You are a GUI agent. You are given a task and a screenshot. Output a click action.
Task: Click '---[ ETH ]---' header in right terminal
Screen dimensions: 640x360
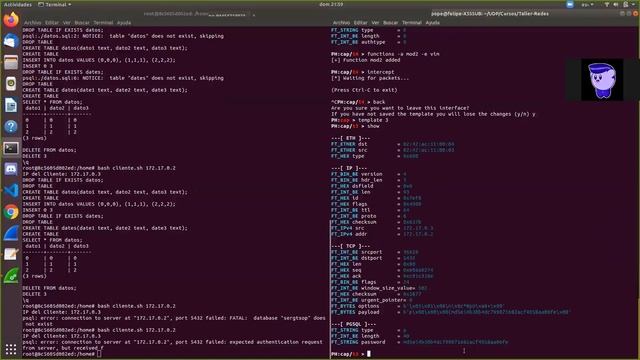click(x=351, y=138)
